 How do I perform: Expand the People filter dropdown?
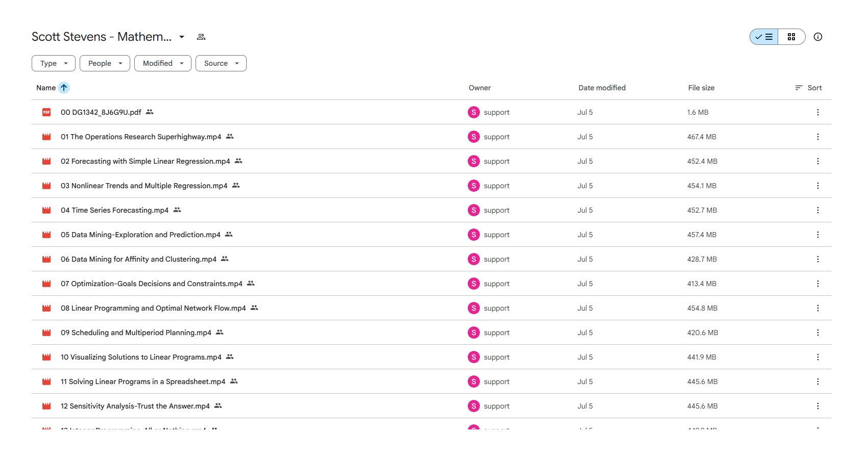point(105,63)
